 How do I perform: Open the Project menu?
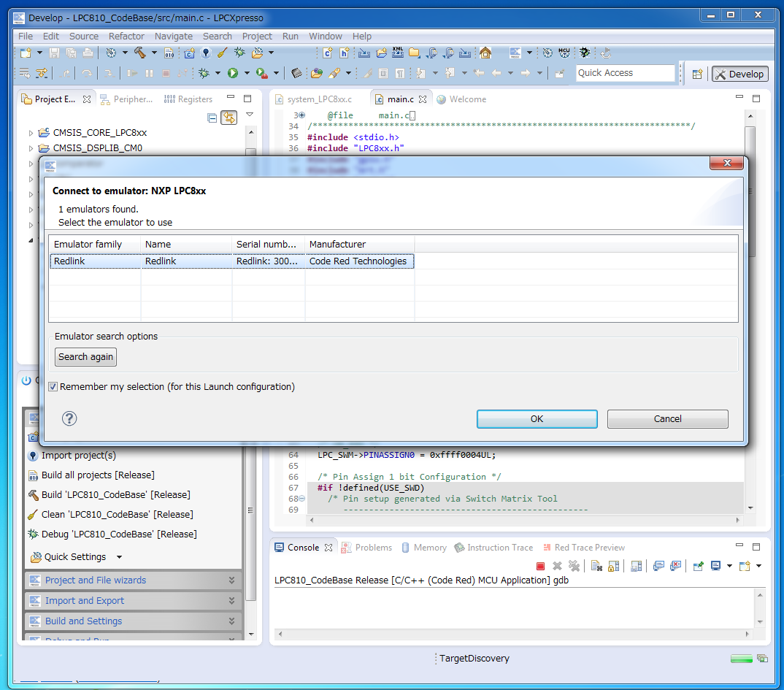(257, 36)
